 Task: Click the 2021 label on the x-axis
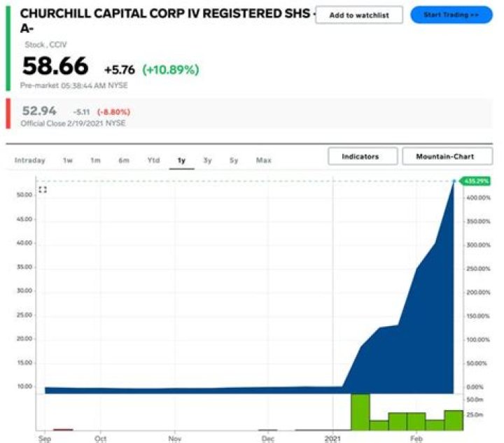click(332, 438)
